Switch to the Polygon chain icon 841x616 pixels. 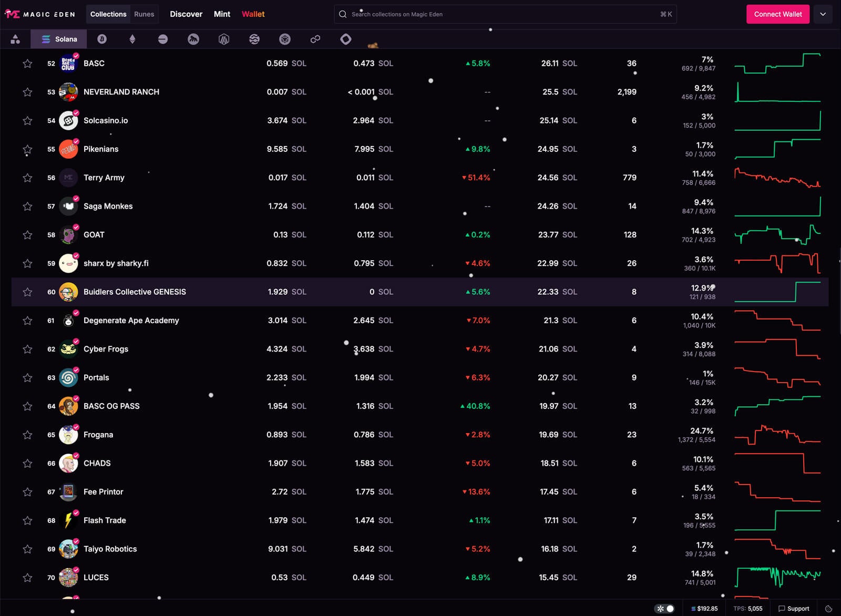315,39
